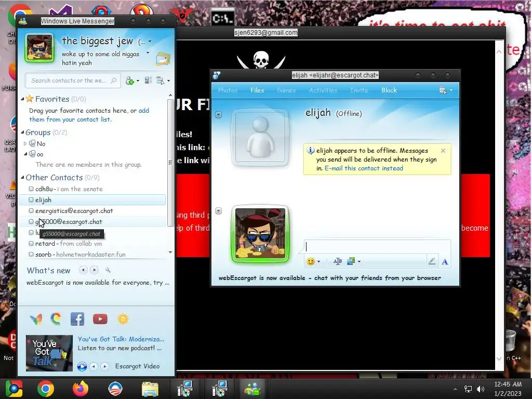Click Invite in the chat window toolbar
Image resolution: width=532 pixels, height=399 pixels.
[359, 90]
